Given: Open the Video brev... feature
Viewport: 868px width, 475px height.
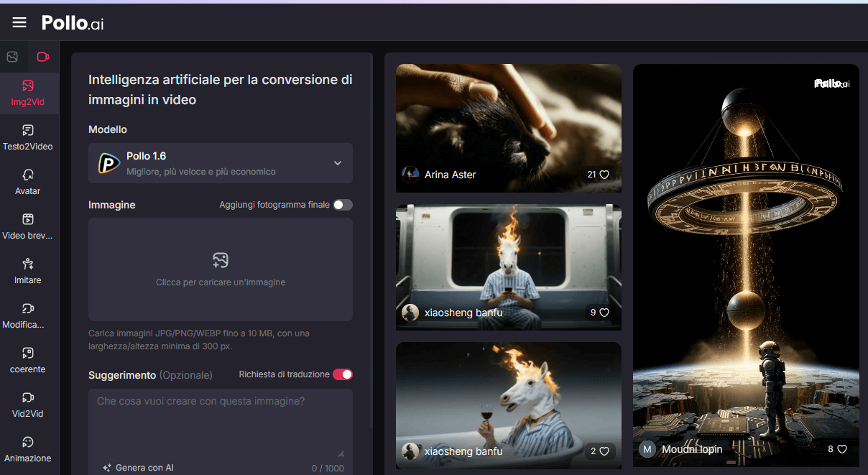Looking at the screenshot, I should 29,227.
